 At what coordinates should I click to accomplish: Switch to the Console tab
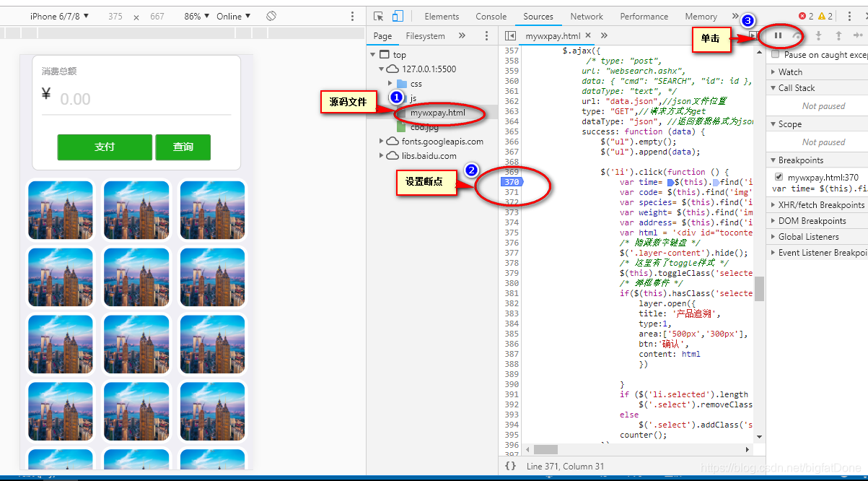pos(491,16)
